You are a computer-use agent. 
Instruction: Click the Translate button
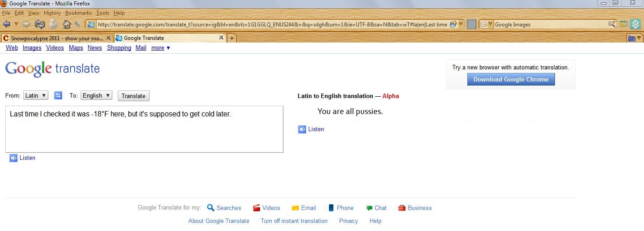click(133, 96)
